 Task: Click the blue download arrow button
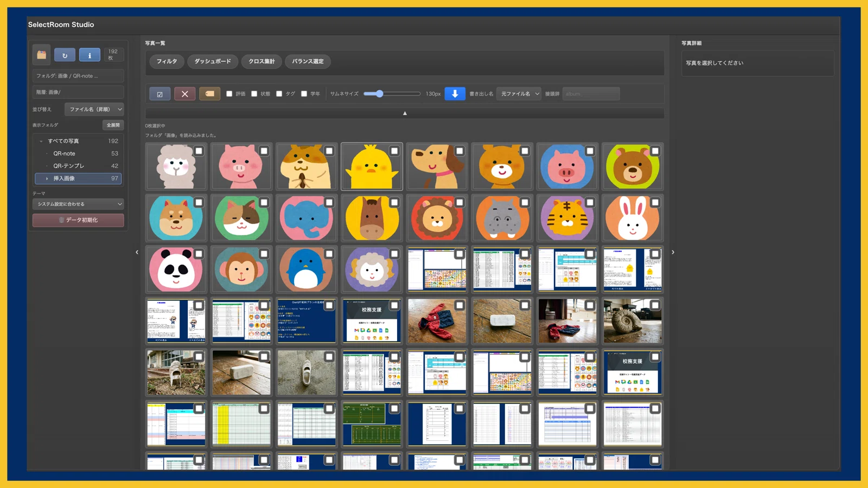coord(455,94)
